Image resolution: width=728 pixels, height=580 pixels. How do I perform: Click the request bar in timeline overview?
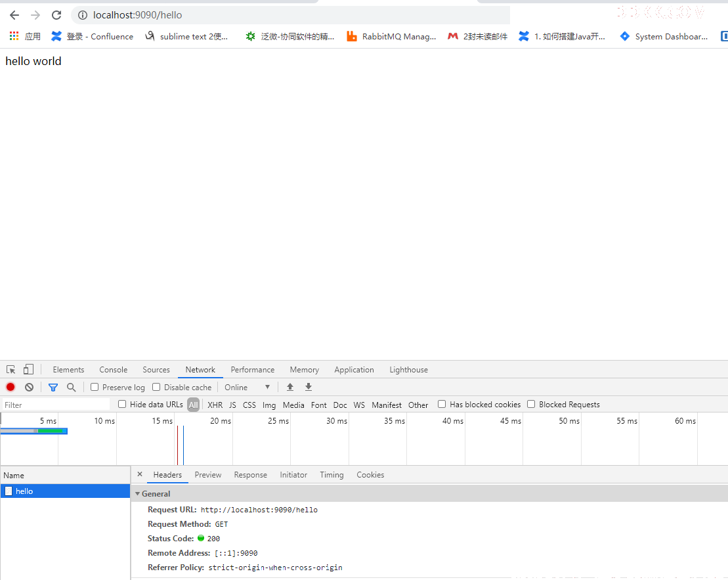click(x=34, y=432)
